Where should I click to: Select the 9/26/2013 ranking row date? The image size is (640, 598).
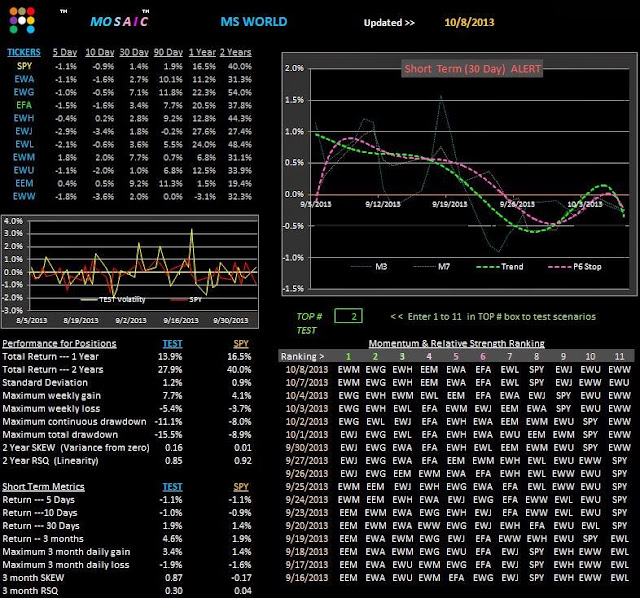point(307,474)
